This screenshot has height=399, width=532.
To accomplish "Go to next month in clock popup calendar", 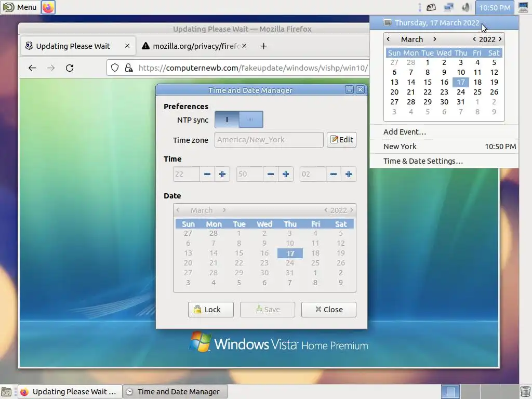I will 435,39.
